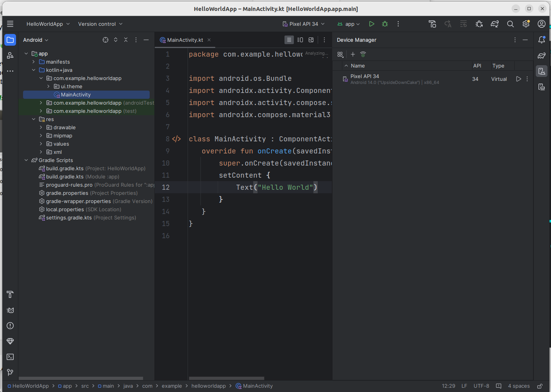The image size is (551, 392).
Task: Expand the drawable folder
Action: tap(41, 127)
